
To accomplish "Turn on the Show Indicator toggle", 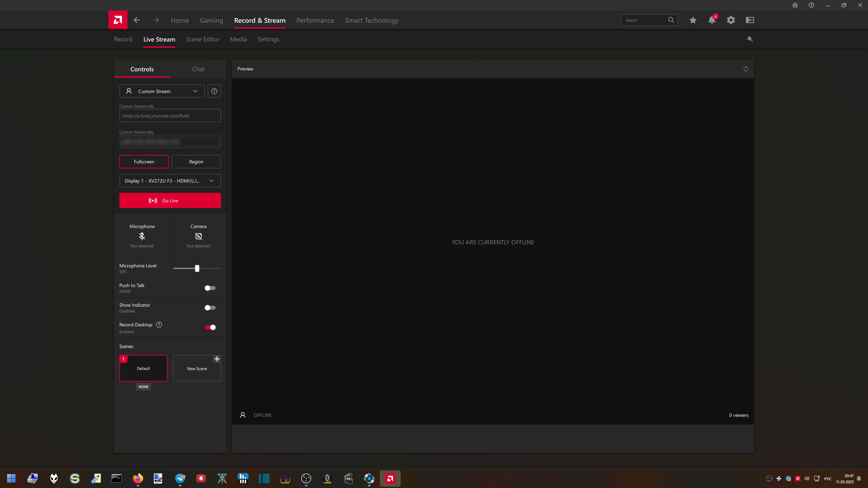I will [x=210, y=308].
